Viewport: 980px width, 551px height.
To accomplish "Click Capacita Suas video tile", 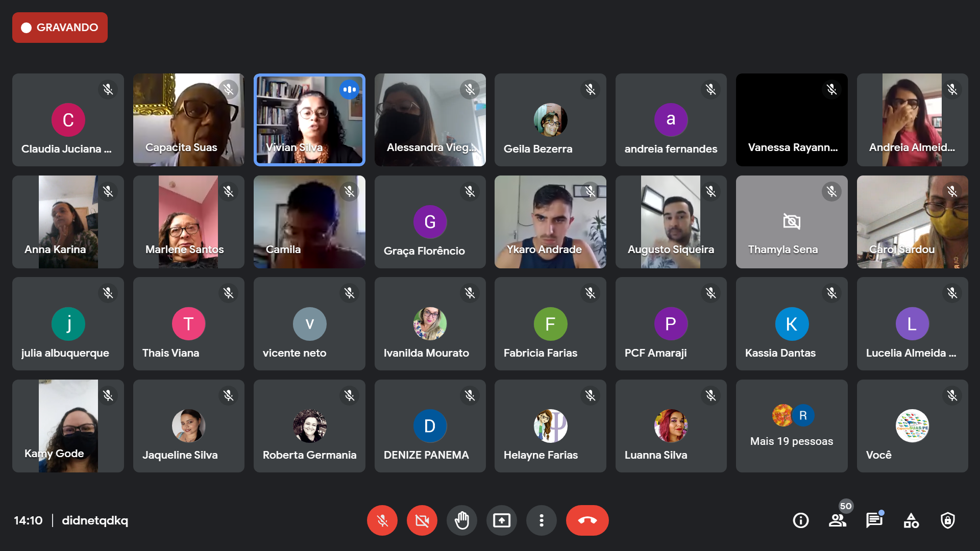I will click(x=189, y=120).
